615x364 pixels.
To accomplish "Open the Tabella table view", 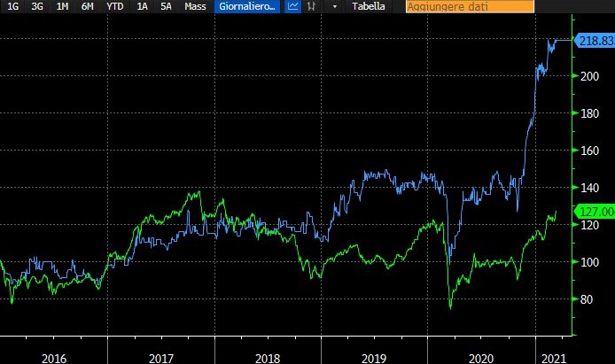I will tap(369, 6).
